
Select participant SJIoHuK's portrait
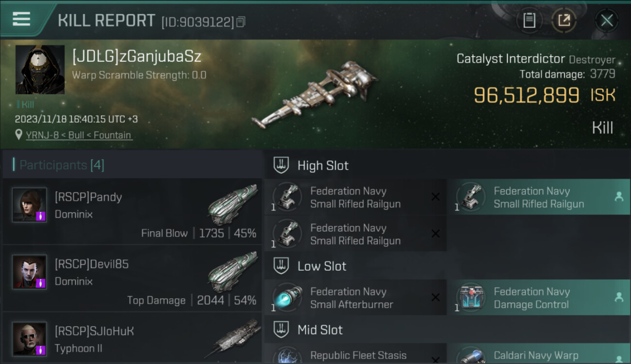(30, 339)
